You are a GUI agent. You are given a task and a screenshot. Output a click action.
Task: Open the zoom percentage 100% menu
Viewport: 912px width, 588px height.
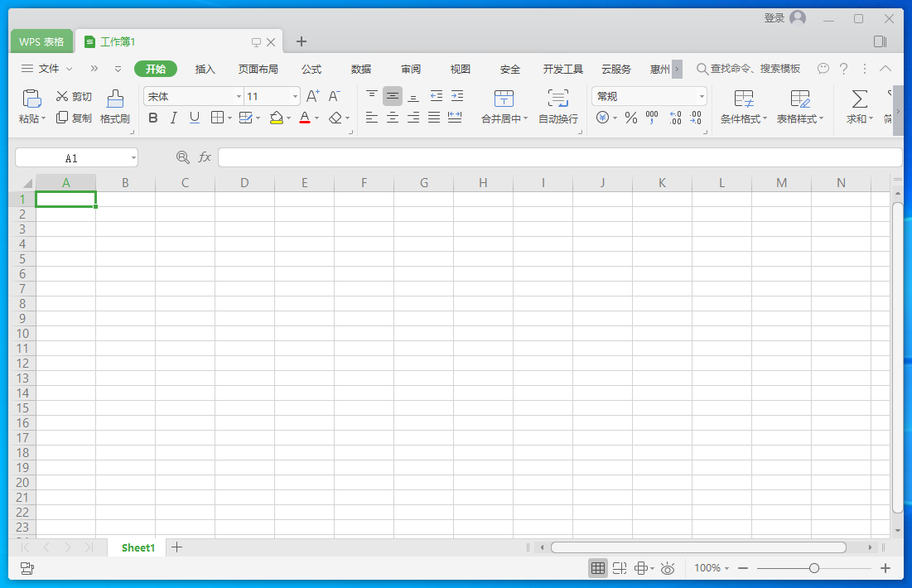[712, 568]
